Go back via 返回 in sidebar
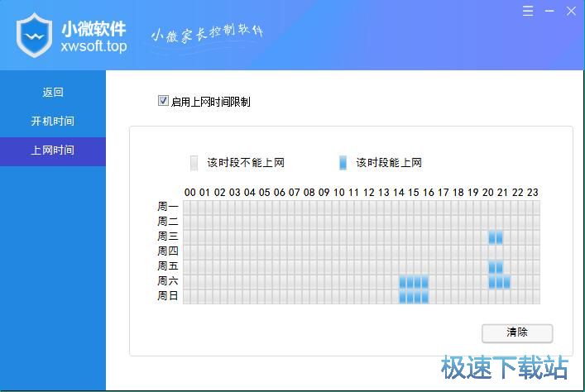This screenshot has width=585, height=392. (x=53, y=92)
